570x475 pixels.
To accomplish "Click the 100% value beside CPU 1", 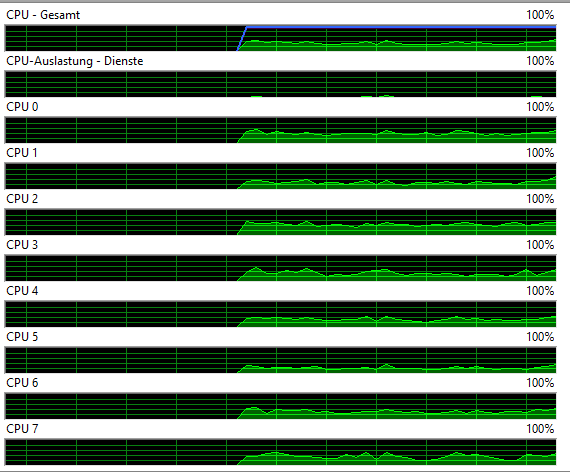I will tap(540, 153).
